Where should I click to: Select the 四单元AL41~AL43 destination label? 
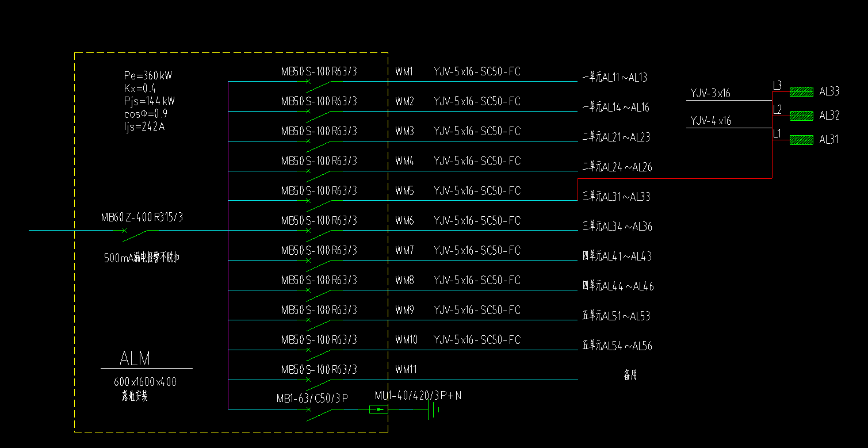[617, 256]
